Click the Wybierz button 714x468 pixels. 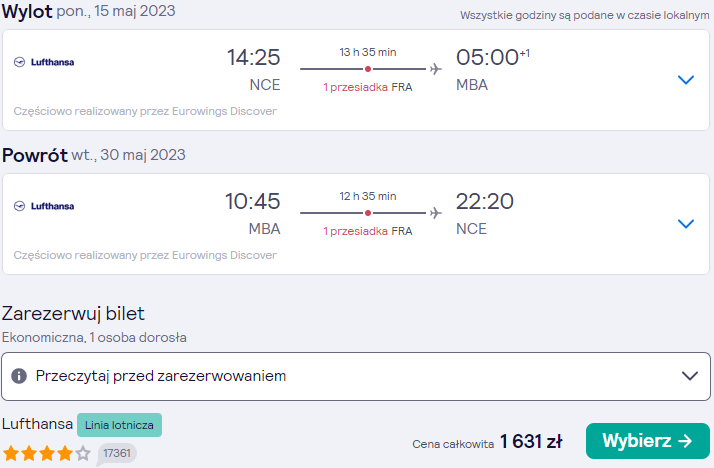pos(648,441)
